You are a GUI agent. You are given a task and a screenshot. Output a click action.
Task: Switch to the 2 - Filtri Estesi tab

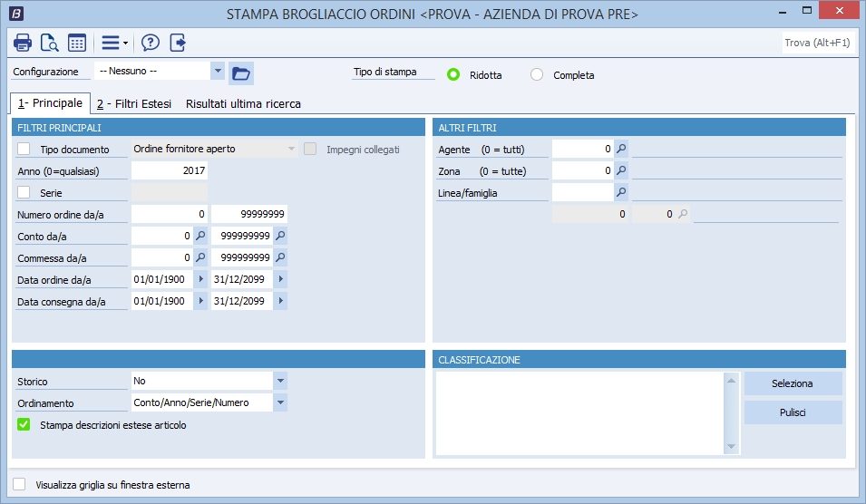coord(134,103)
